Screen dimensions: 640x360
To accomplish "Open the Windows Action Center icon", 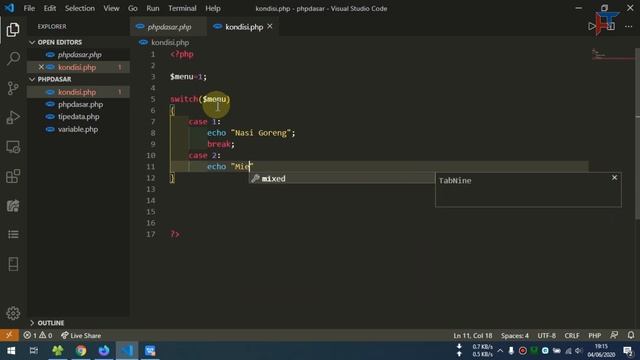I will pyautogui.click(x=628, y=351).
